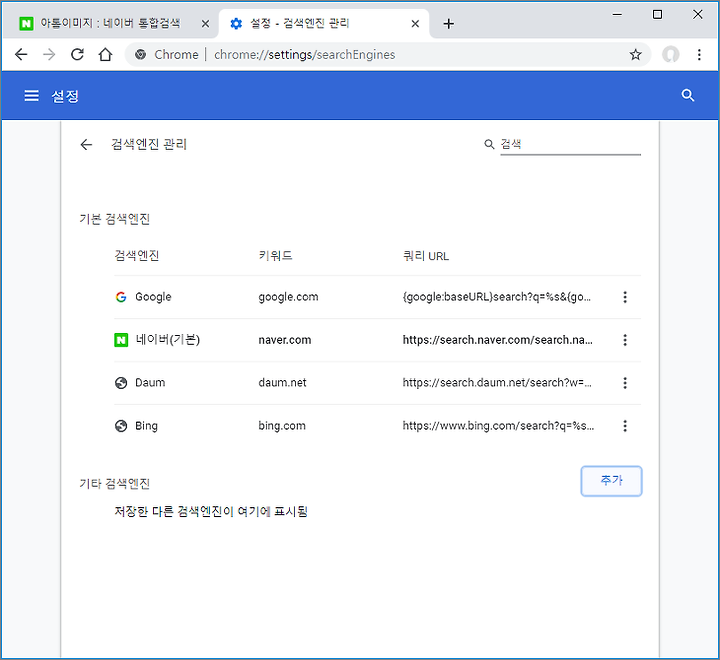Go back using the browser back arrow

click(x=21, y=55)
